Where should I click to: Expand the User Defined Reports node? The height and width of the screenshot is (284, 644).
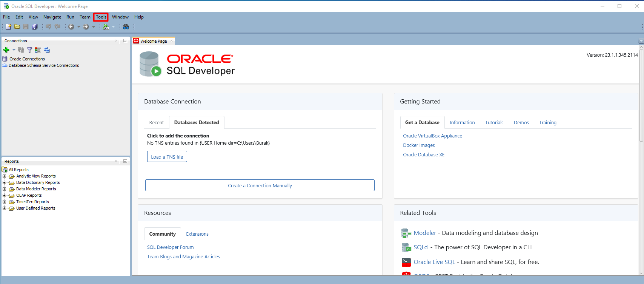pyautogui.click(x=5, y=208)
